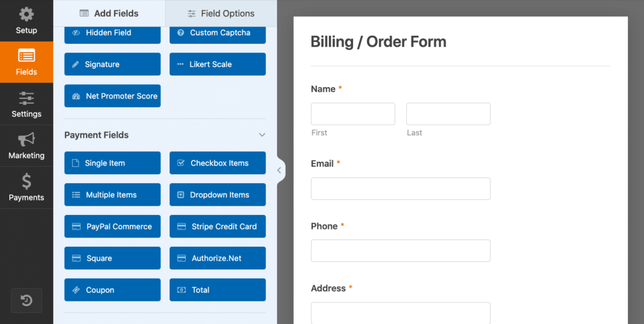644x324 pixels.
Task: Add a Coupon field
Action: click(113, 290)
